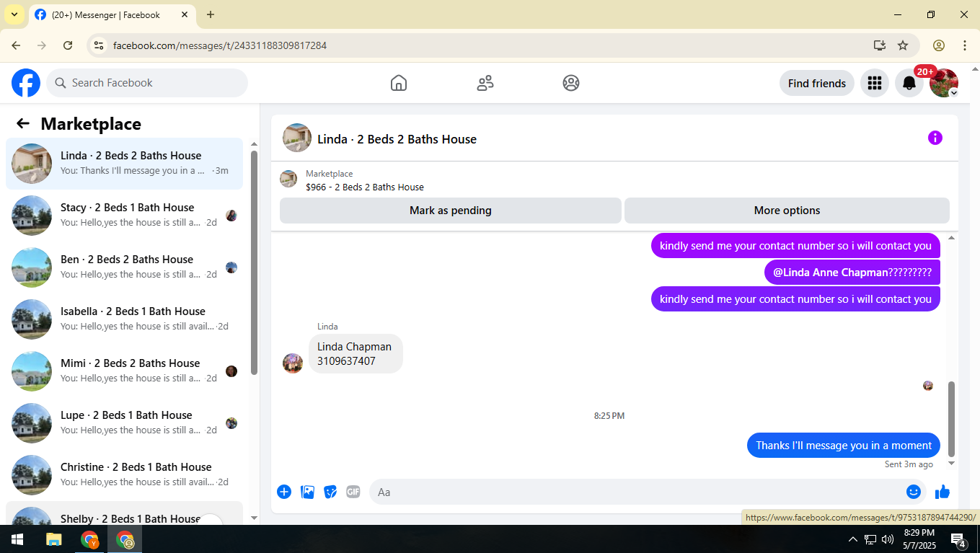980x553 pixels.
Task: Open Linda 2 Beds 2 Baths House conversation
Action: coord(124,164)
